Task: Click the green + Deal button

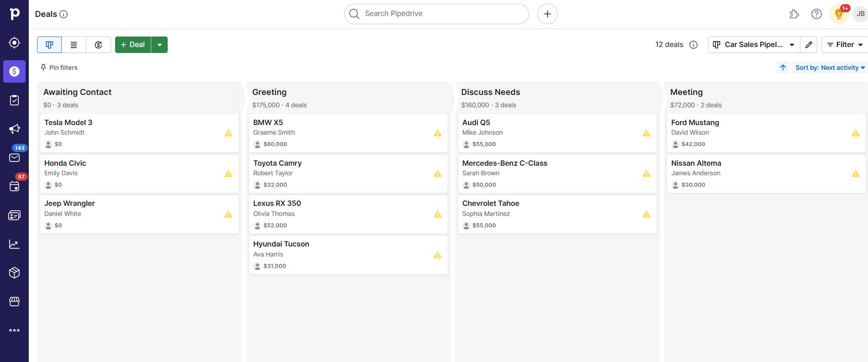Action: pos(133,45)
